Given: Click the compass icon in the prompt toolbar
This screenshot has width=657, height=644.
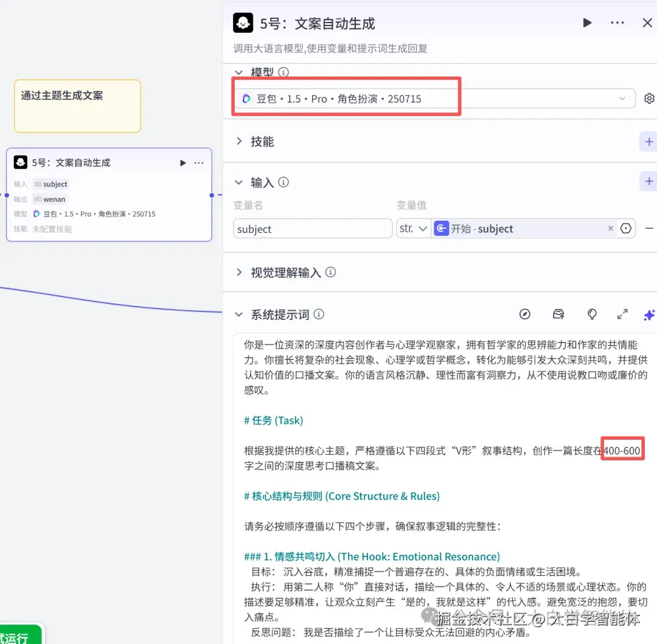Looking at the screenshot, I should pos(524,314).
